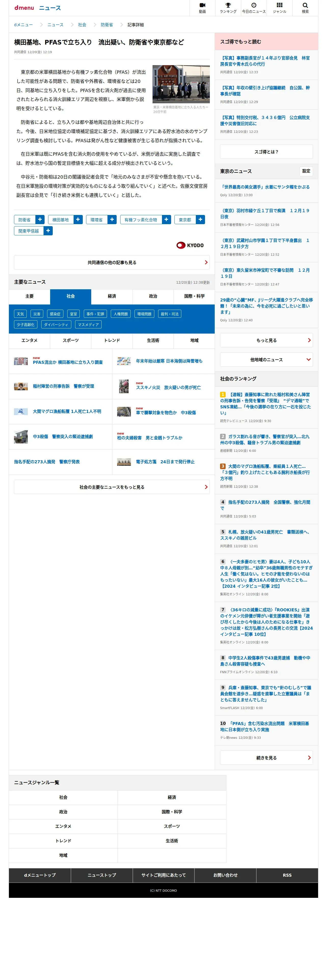Open the article photo of Yokota base gate

click(x=181, y=84)
